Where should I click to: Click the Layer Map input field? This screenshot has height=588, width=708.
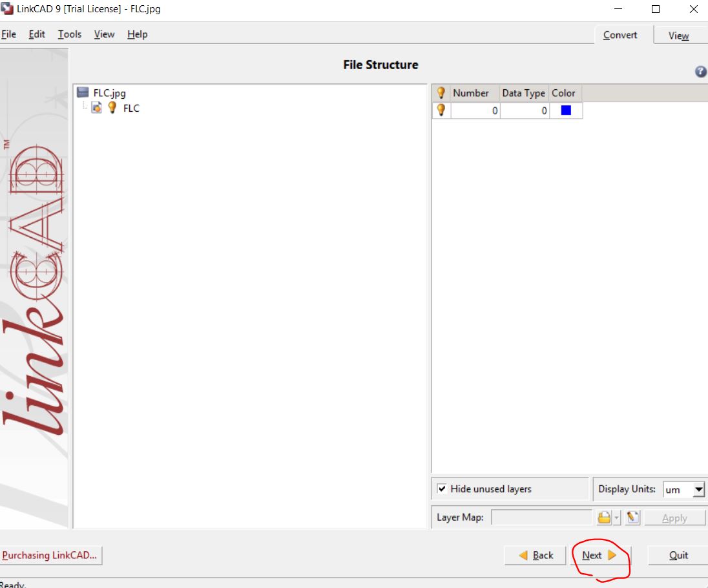tap(541, 518)
